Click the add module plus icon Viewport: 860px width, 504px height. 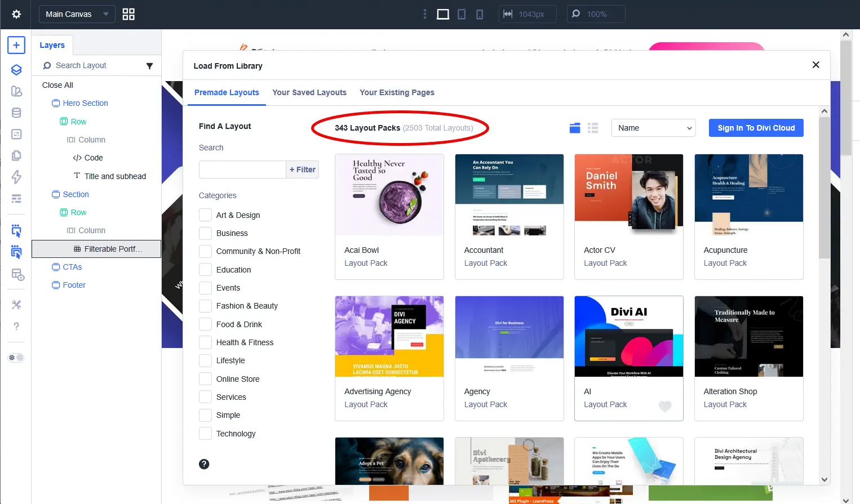[16, 45]
